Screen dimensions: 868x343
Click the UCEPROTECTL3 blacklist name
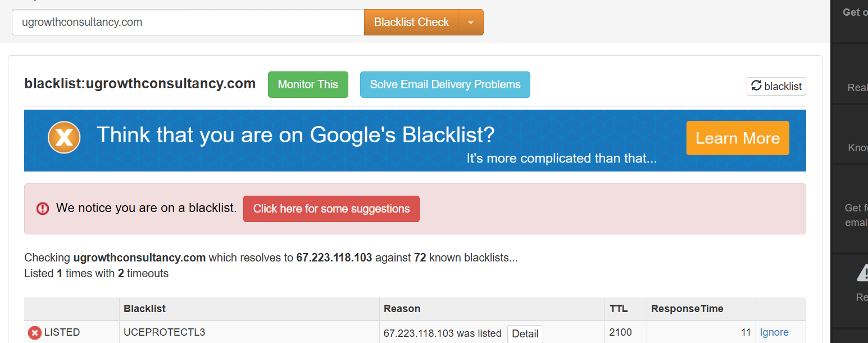(x=164, y=332)
